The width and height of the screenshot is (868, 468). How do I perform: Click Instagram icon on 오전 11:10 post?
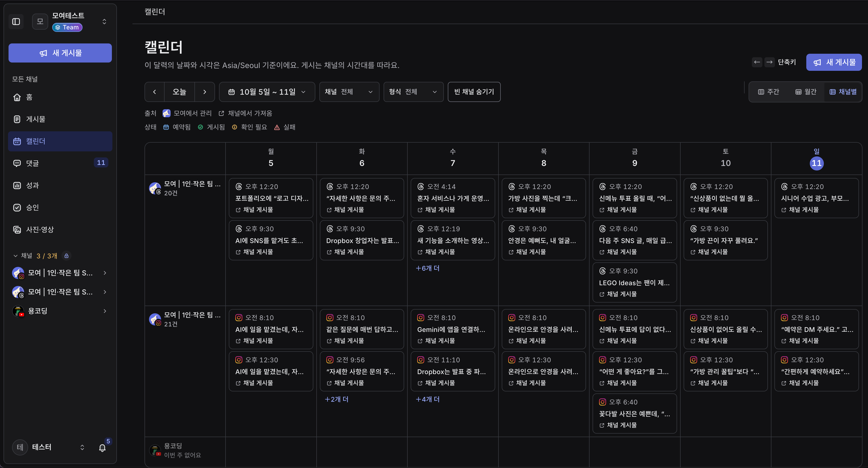click(420, 360)
